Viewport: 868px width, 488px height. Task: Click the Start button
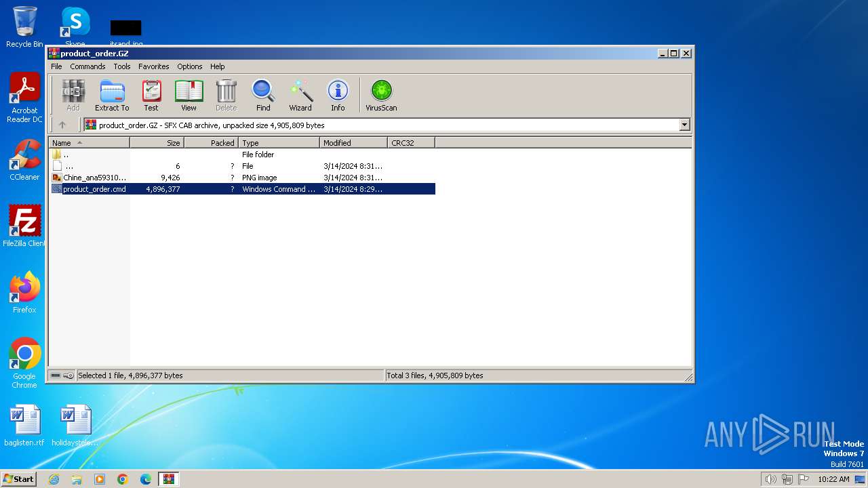(19, 479)
